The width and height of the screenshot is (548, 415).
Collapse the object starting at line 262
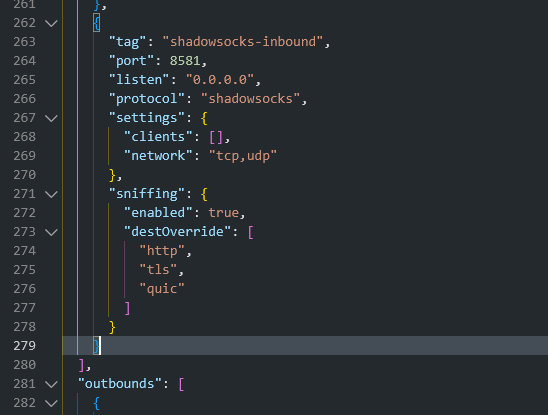coord(51,23)
